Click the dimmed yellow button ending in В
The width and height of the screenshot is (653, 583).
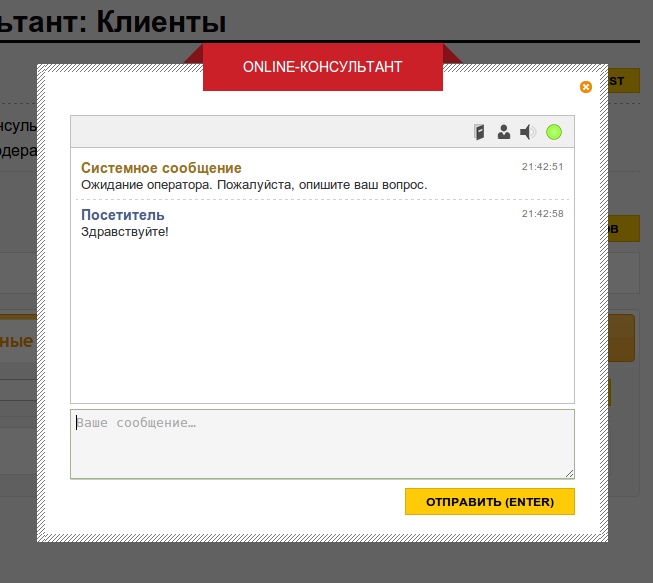[x=623, y=229]
